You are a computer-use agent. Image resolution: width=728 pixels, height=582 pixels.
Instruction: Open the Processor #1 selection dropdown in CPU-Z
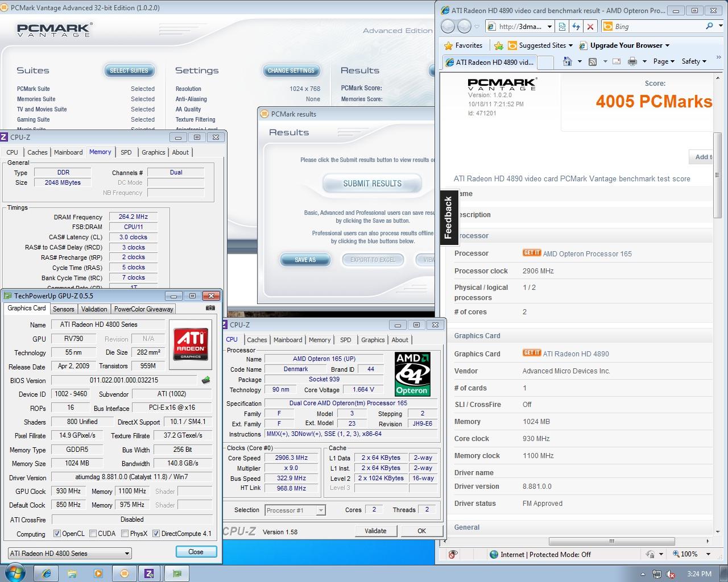[x=295, y=510]
